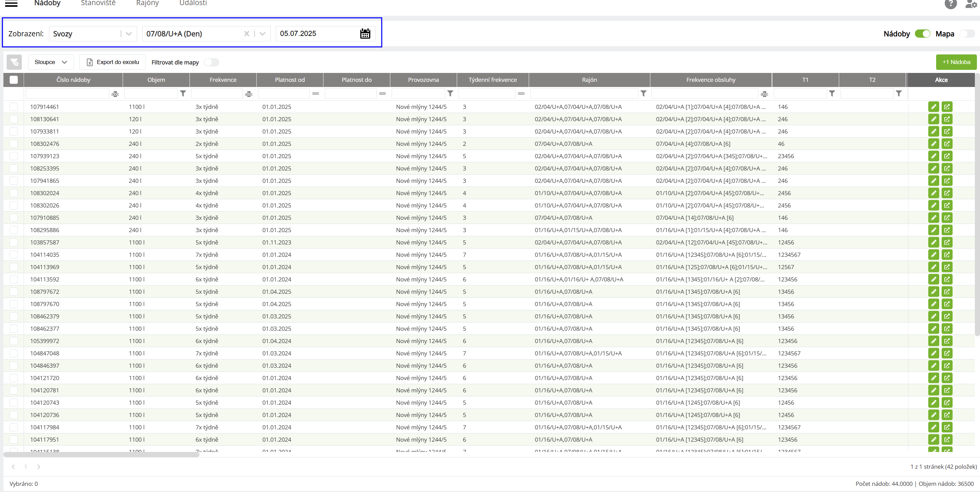Edit container 107914461 with pencil icon
This screenshot has width=980, height=492.
tap(933, 107)
